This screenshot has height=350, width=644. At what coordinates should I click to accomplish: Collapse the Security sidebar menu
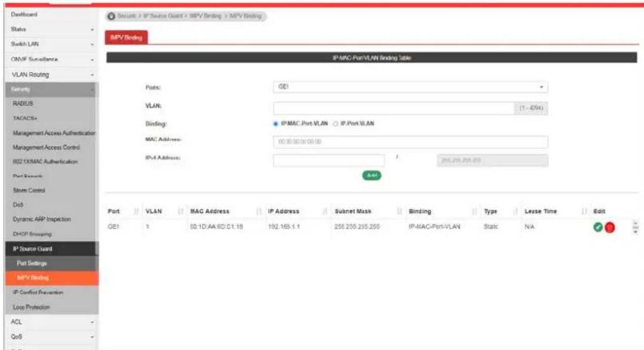pos(51,89)
